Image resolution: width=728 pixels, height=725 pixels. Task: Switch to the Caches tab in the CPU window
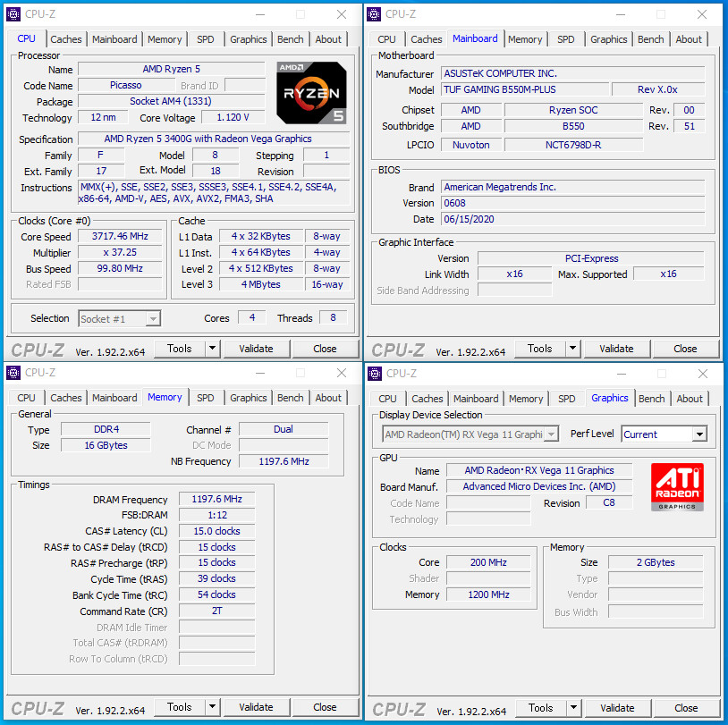pyautogui.click(x=66, y=38)
